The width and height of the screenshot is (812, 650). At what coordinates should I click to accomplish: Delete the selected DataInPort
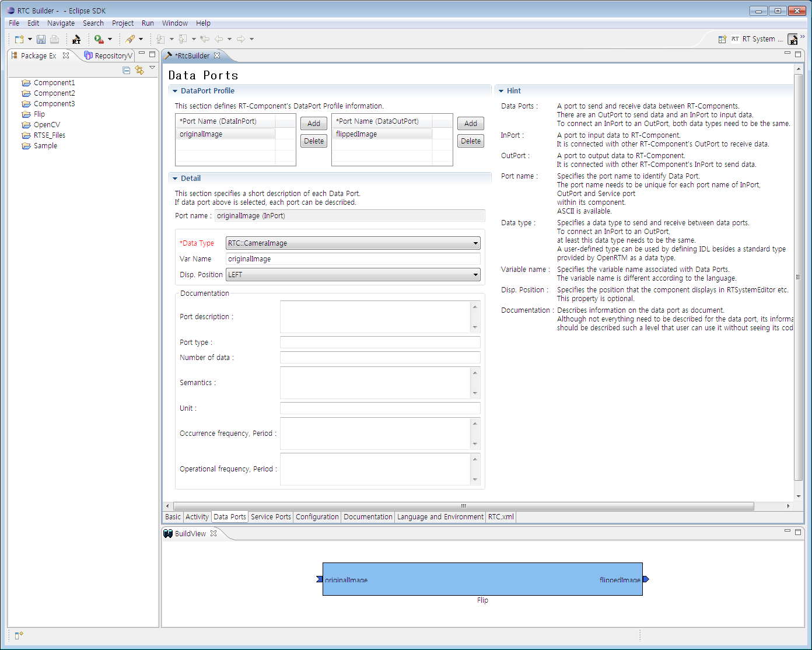(314, 141)
